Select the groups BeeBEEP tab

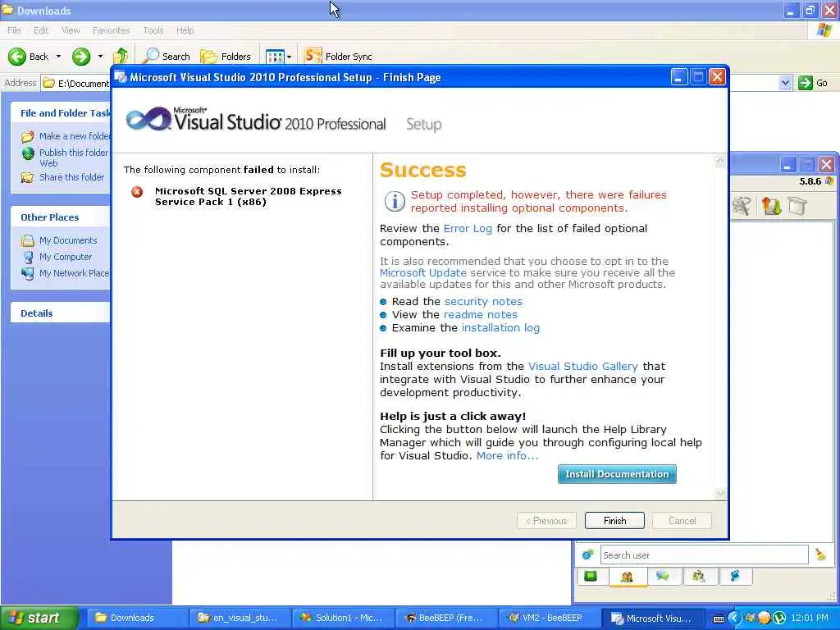pyautogui.click(x=699, y=576)
